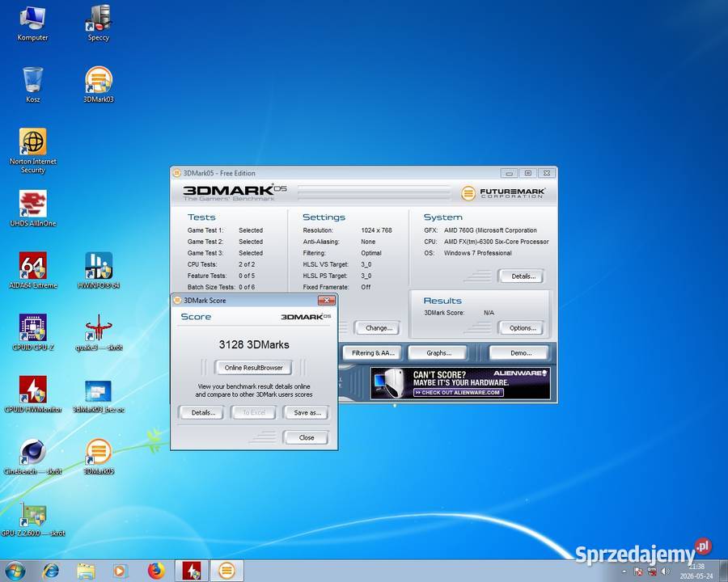728x582 pixels.
Task: Click the Alienware advertisement banner
Action: pos(460,383)
